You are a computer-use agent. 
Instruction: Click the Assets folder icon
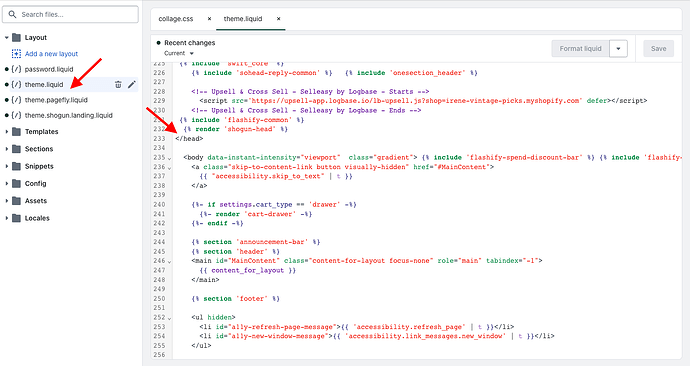pyautogui.click(x=16, y=201)
